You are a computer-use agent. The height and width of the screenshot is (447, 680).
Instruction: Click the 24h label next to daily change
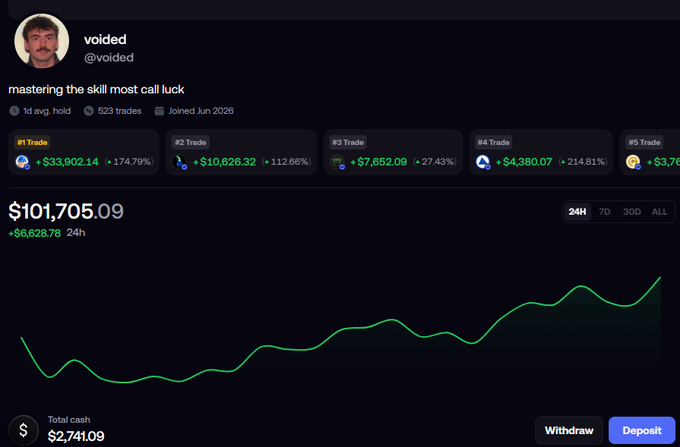[76, 233]
